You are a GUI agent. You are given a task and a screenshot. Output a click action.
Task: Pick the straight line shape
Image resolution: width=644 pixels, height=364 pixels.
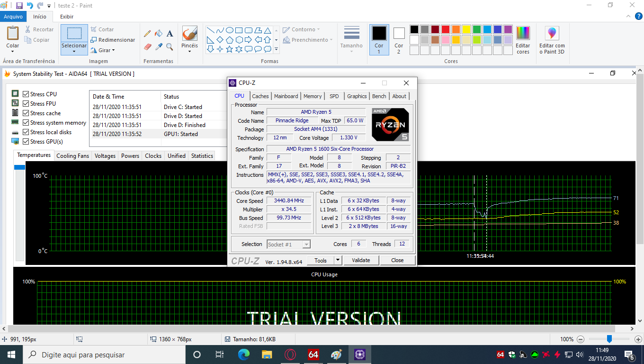[210, 30]
